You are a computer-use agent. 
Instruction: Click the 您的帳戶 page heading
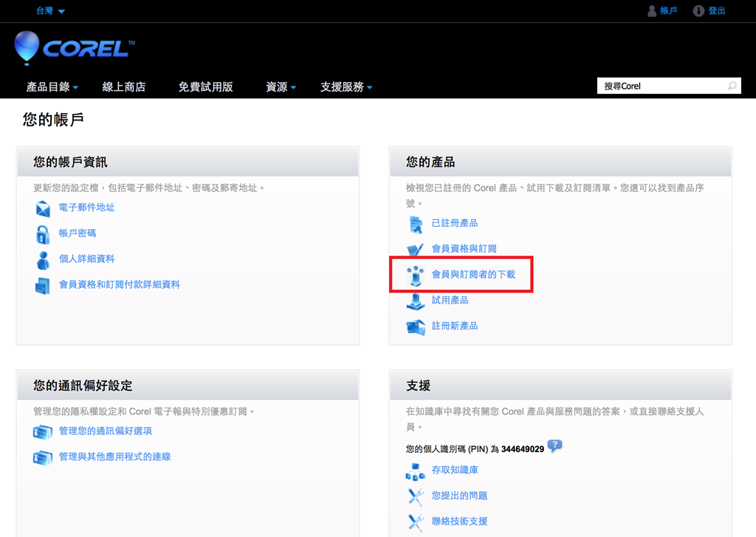(x=53, y=119)
